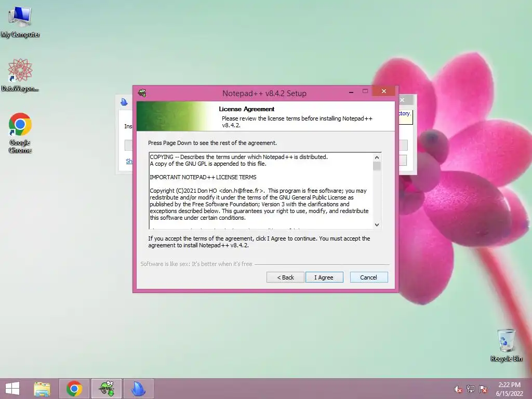This screenshot has height=399, width=532.
Task: Switch to Notepad++ installer taskbar item
Action: (x=107, y=389)
